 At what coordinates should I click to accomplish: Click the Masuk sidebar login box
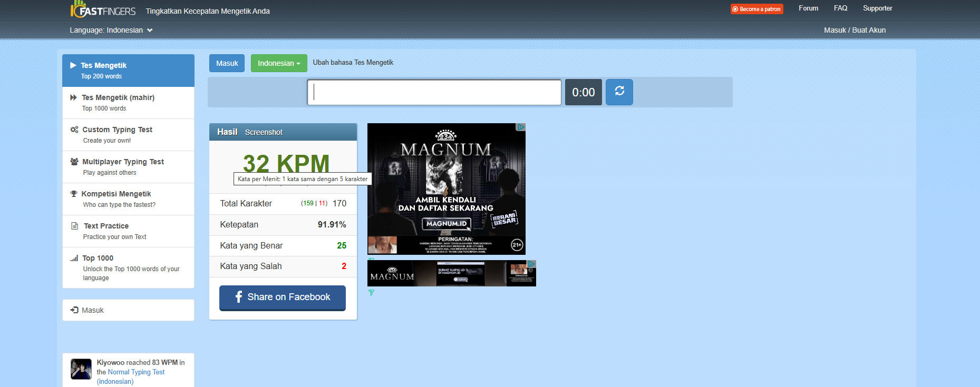(128, 310)
